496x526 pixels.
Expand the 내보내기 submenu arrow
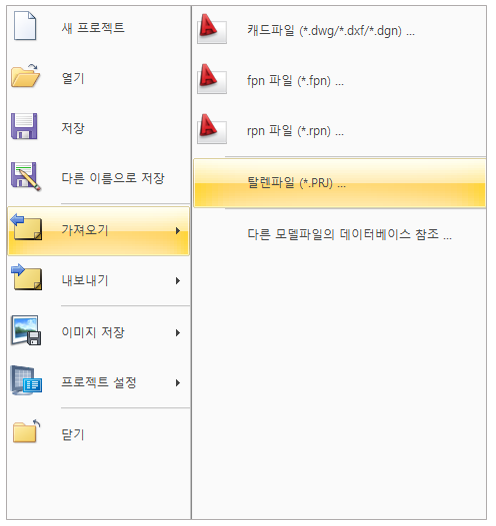[178, 281]
